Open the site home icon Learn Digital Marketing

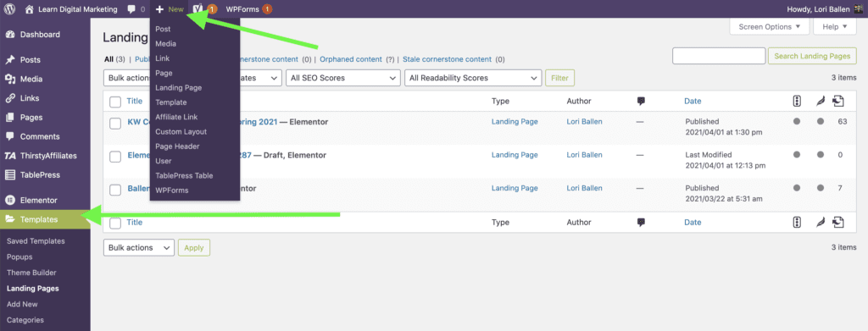30,8
